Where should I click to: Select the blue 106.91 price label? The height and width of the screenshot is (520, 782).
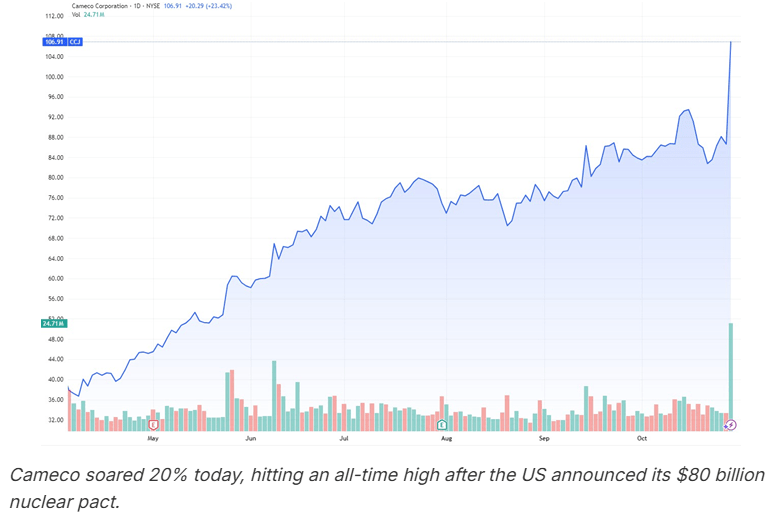(53, 42)
